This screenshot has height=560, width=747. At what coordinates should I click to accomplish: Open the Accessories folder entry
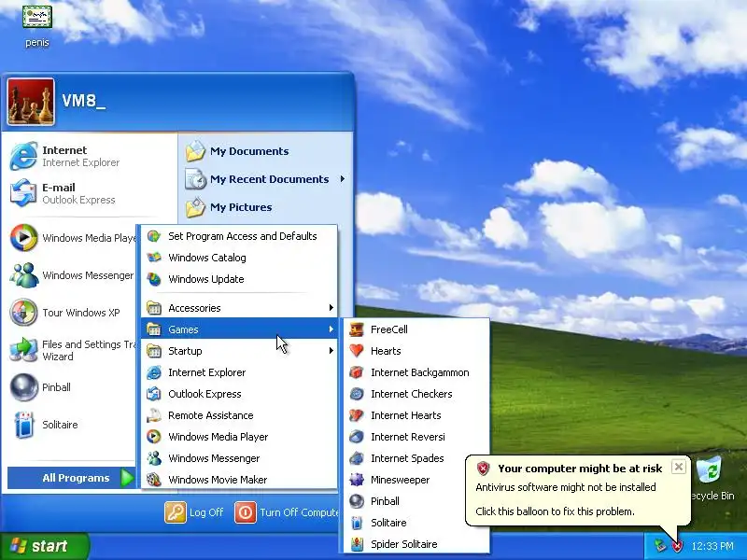point(239,308)
